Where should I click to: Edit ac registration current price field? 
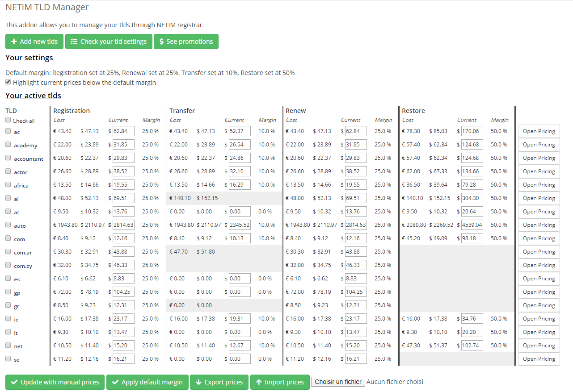click(123, 131)
